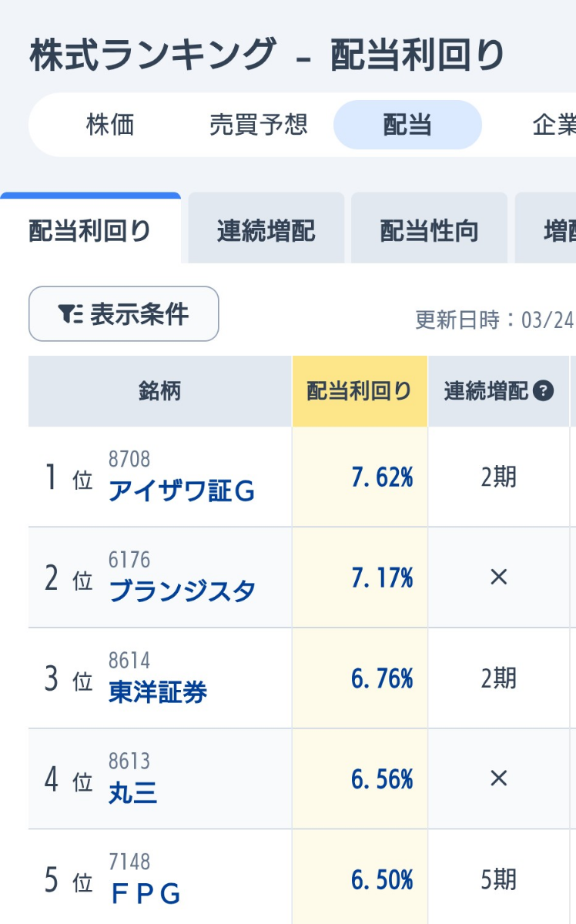
Task: Sort by 配当利回り column header
Action: tap(360, 391)
